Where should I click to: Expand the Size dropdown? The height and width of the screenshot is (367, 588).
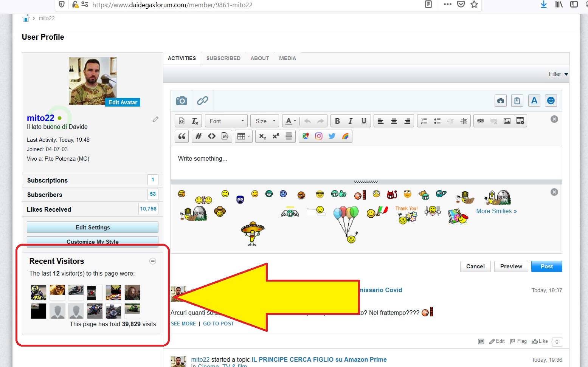point(265,121)
